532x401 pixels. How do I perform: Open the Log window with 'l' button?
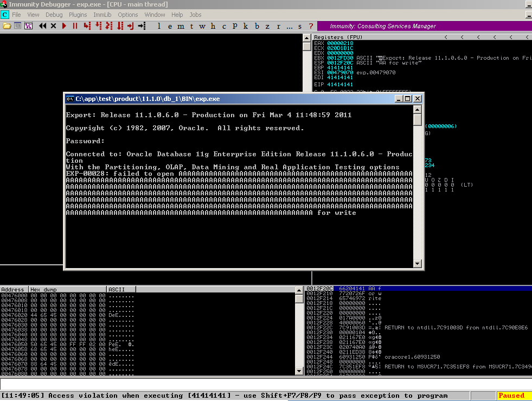(159, 26)
